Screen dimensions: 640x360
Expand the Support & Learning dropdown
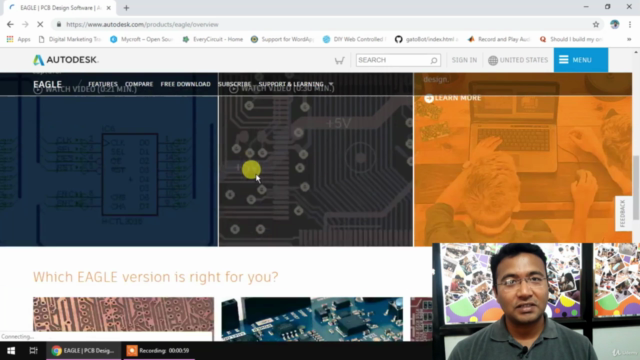pyautogui.click(x=296, y=84)
